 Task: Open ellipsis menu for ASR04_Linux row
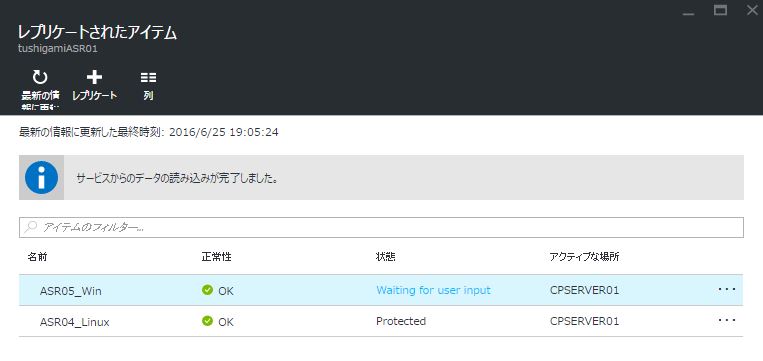[727, 321]
